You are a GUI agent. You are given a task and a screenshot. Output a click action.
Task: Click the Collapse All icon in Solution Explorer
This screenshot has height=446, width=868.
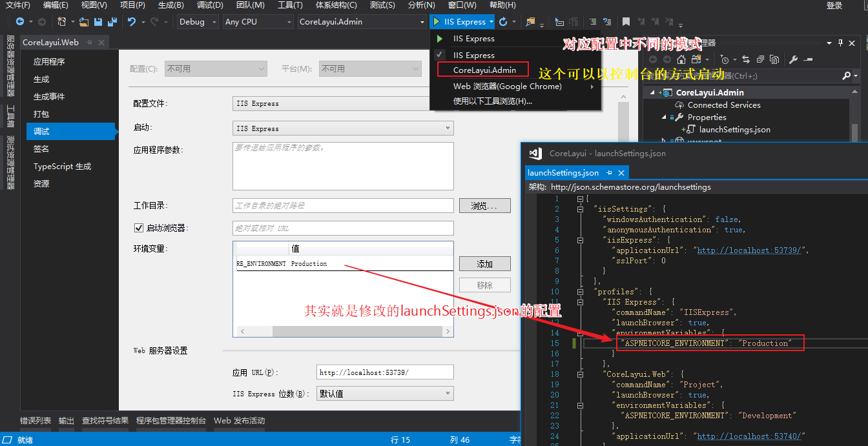(x=759, y=59)
